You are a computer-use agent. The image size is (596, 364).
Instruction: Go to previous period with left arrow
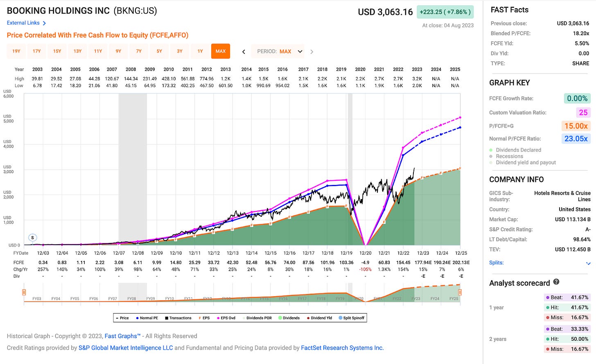(244, 52)
